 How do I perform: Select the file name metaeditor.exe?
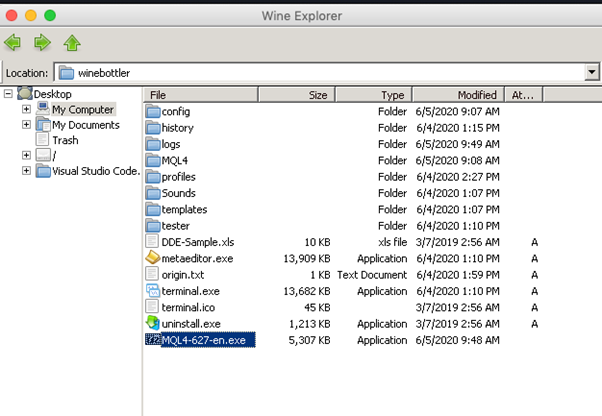[x=197, y=259]
